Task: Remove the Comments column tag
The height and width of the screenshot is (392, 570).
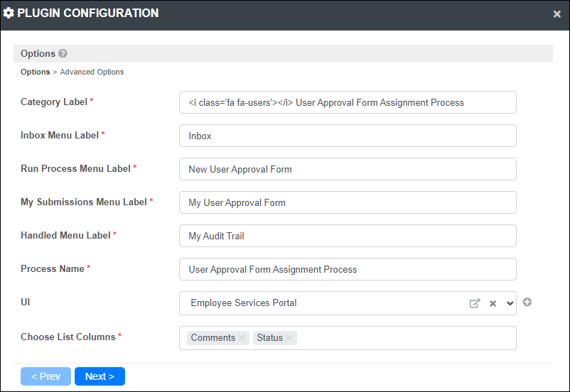Action: (242, 338)
